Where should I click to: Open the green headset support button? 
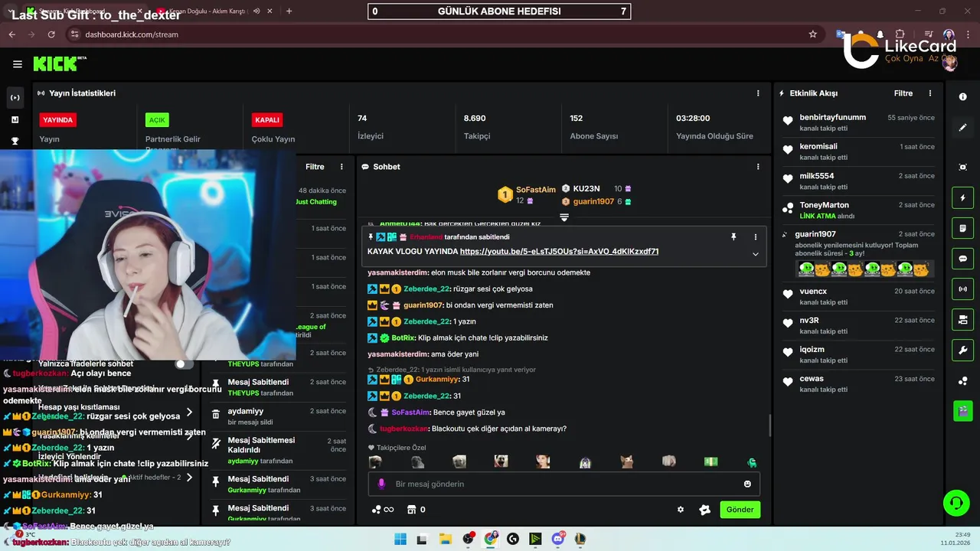click(955, 503)
